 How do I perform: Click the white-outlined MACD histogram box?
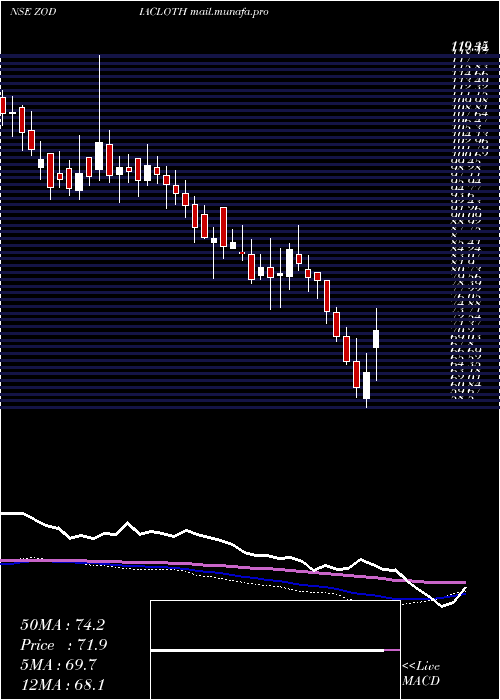[x=275, y=650]
